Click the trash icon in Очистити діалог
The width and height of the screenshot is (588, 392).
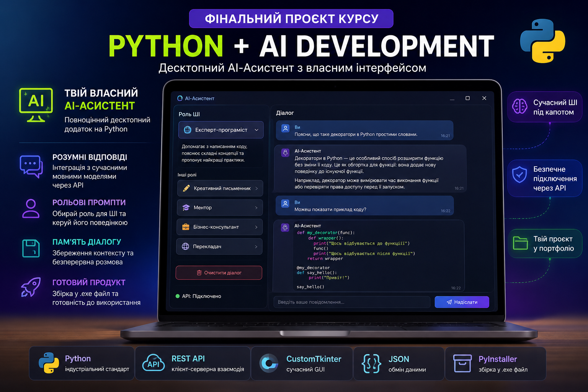click(199, 273)
